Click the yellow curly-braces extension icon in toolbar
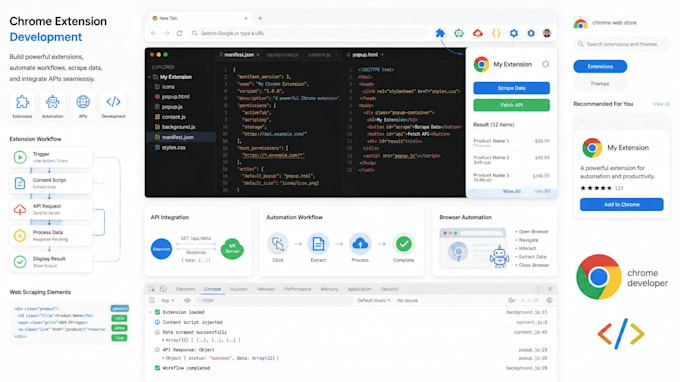The image size is (680, 382). click(496, 33)
